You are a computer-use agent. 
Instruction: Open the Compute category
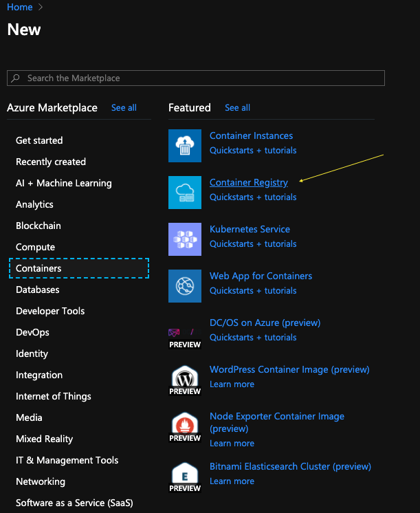(35, 247)
